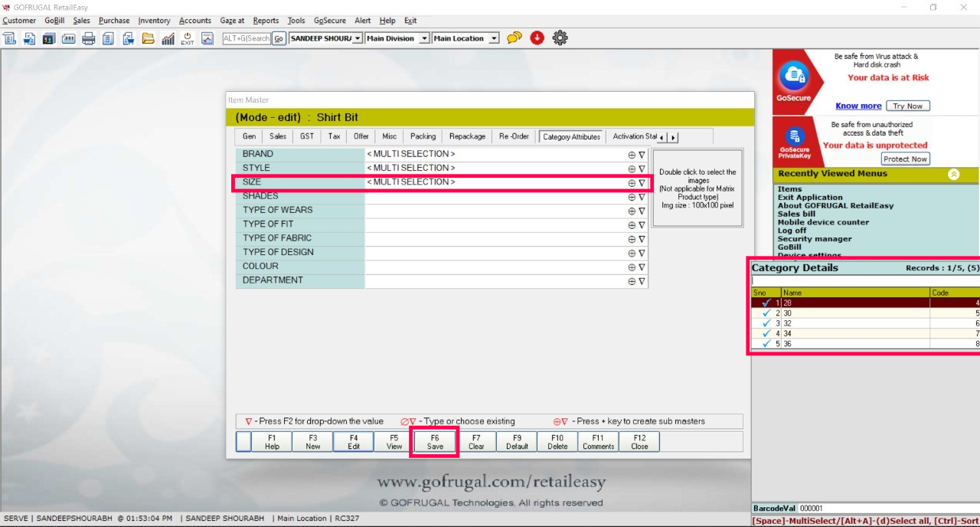Open the SANDEEP SHOURABH user dropdown

coord(358,38)
